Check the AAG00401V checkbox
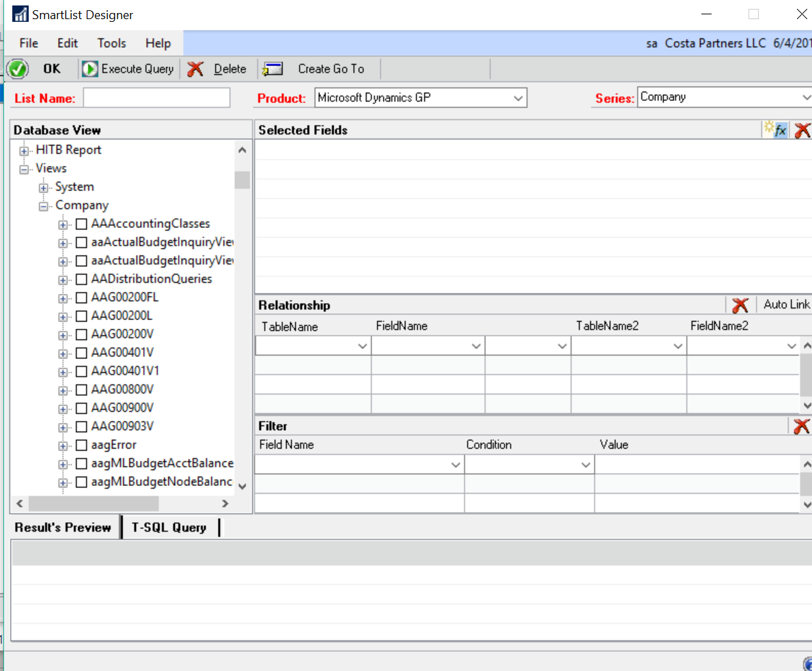 pos(81,353)
